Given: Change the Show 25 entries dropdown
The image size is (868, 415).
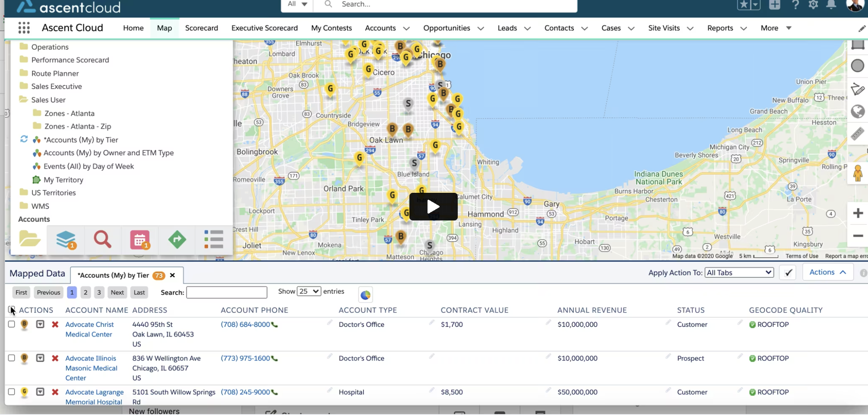Looking at the screenshot, I should (309, 291).
